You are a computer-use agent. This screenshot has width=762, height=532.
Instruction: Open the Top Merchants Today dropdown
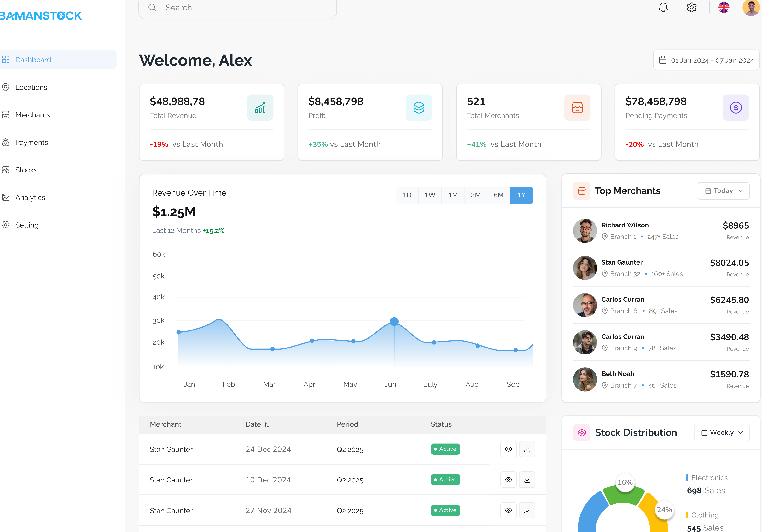tap(724, 191)
